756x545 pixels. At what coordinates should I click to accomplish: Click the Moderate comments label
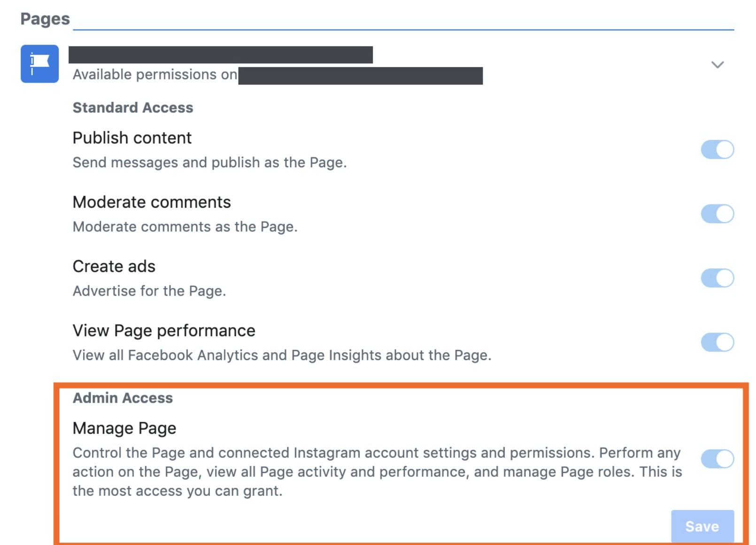coord(152,202)
